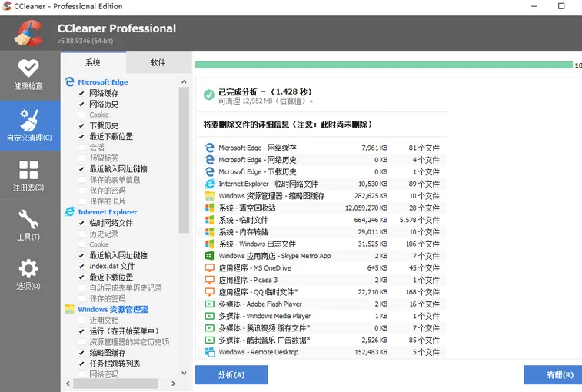Click the vertical scrollbar thumb
Viewport: 582px width, 392px height.
pyautogui.click(x=184, y=161)
